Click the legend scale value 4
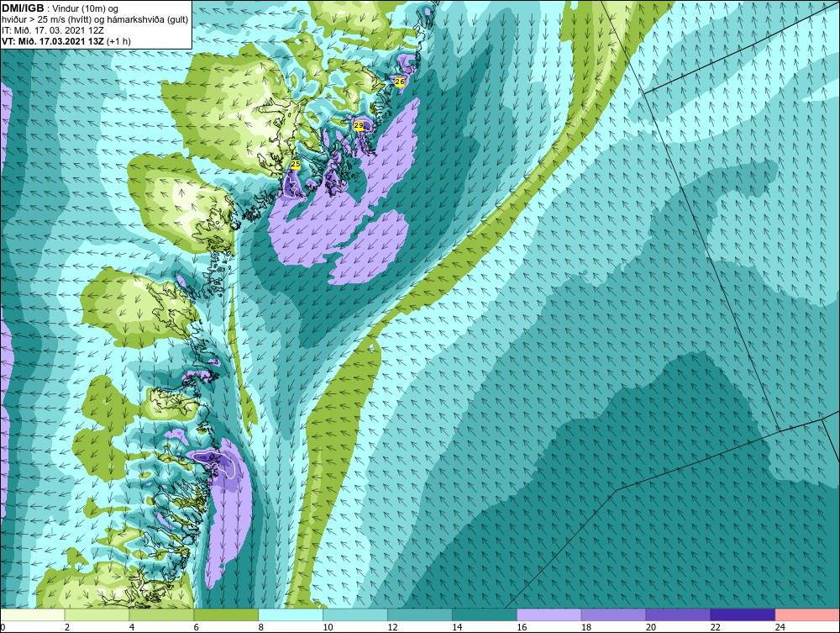This screenshot has height=633, width=840. pyautogui.click(x=132, y=627)
